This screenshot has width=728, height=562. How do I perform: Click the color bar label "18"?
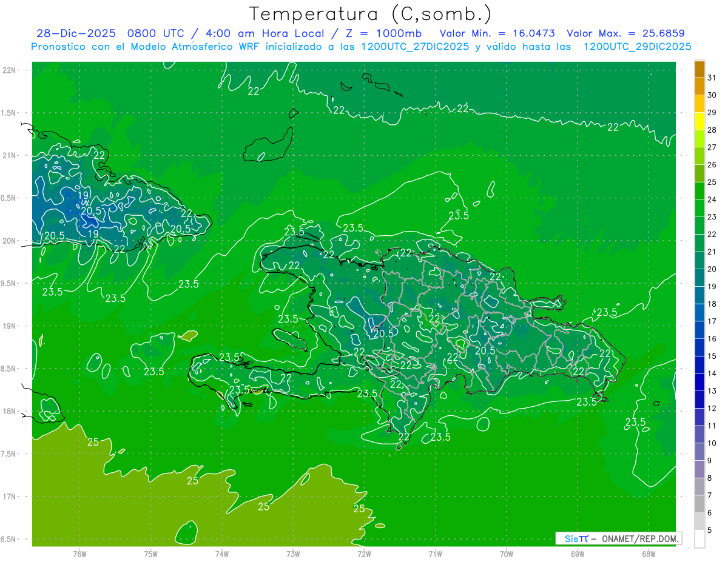point(712,304)
